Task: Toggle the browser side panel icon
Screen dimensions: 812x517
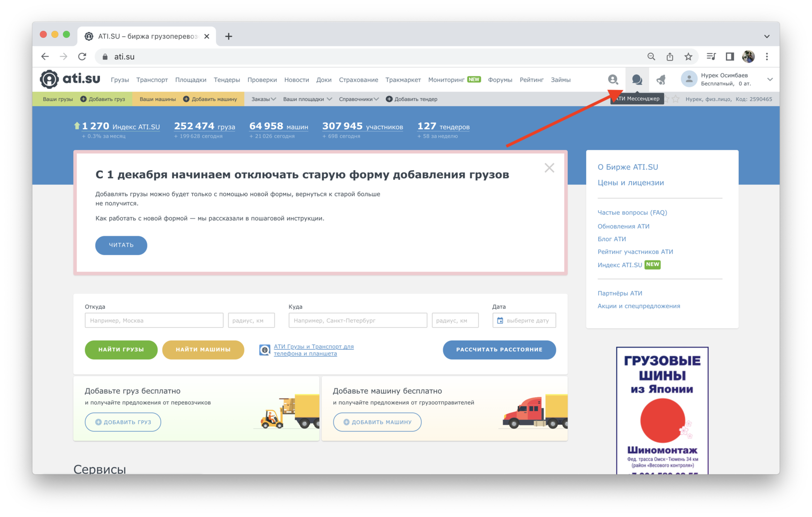Action: pos(730,57)
